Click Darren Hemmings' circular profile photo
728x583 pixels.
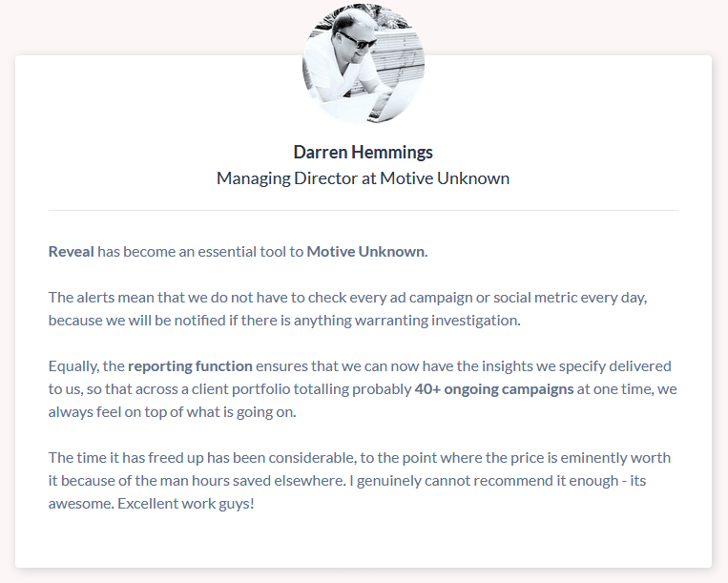tap(364, 63)
